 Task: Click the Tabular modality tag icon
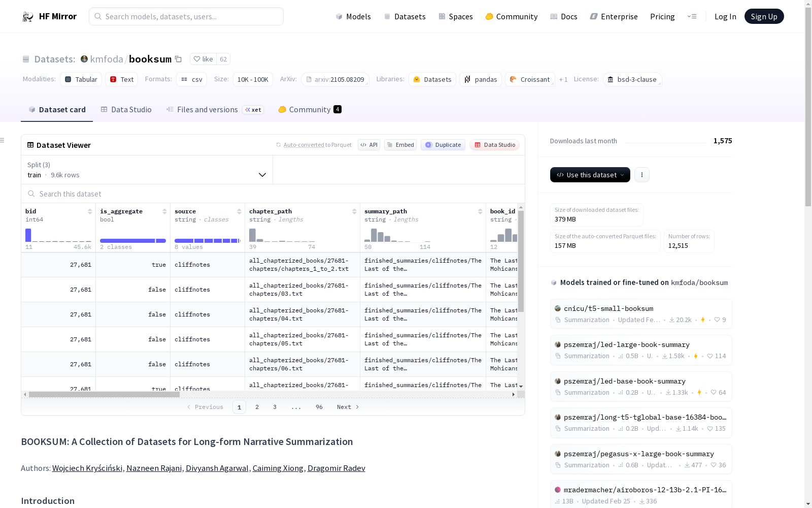pyautogui.click(x=68, y=79)
